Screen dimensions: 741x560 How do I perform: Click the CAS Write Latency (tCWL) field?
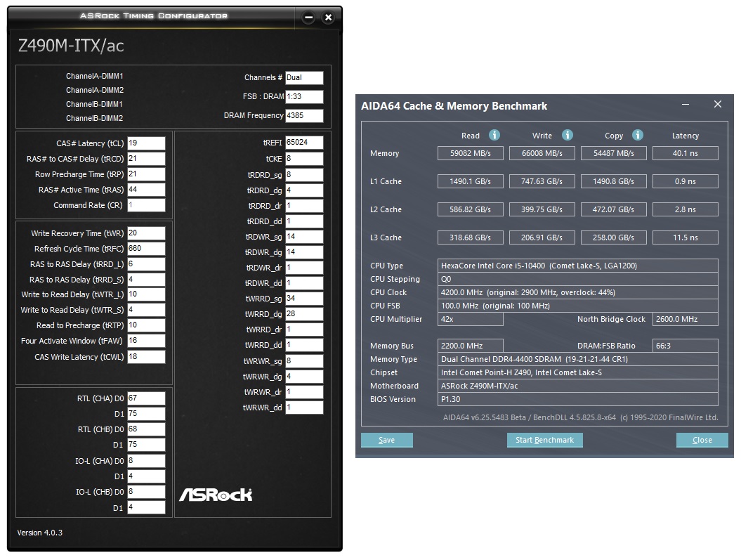(x=147, y=357)
